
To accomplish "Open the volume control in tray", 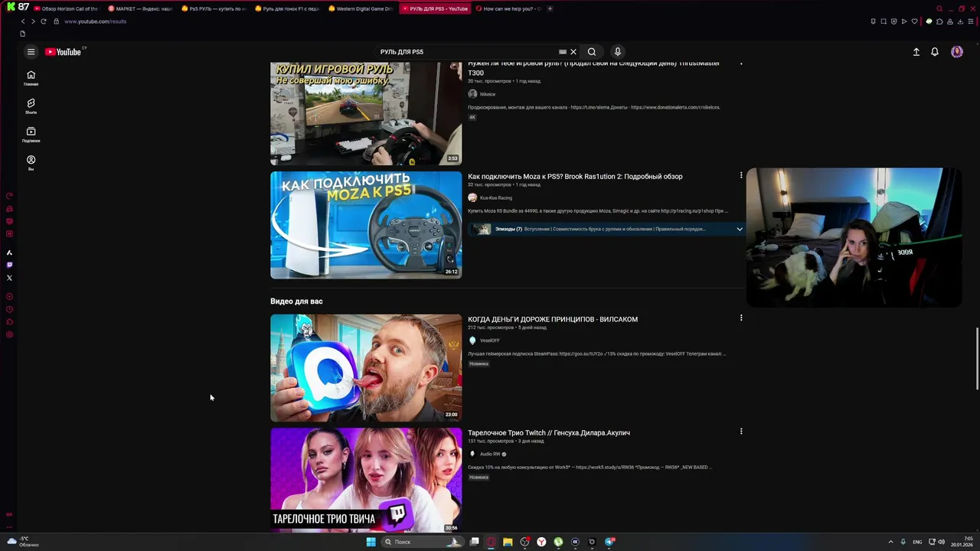I will coord(941,542).
